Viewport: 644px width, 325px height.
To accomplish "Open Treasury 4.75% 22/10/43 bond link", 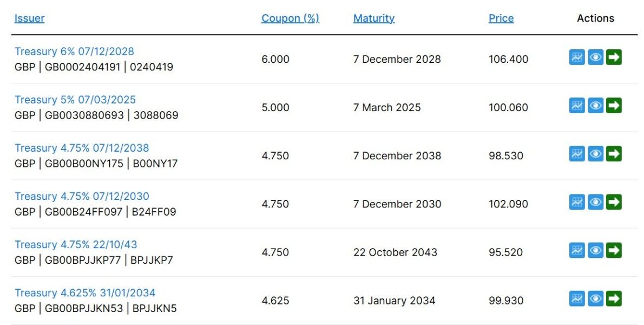I will tap(76, 244).
